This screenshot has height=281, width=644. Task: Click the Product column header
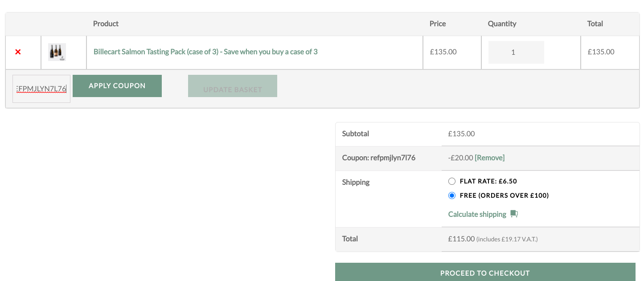[106, 24]
